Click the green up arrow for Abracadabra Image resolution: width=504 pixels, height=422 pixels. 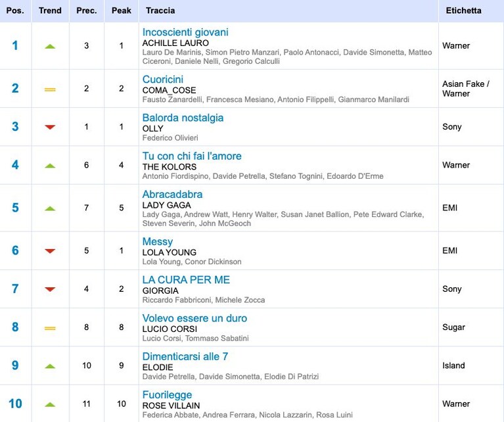(50, 208)
